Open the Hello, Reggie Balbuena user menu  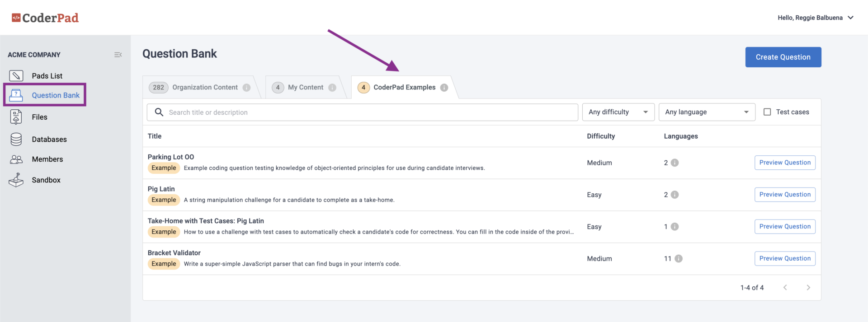click(x=815, y=18)
